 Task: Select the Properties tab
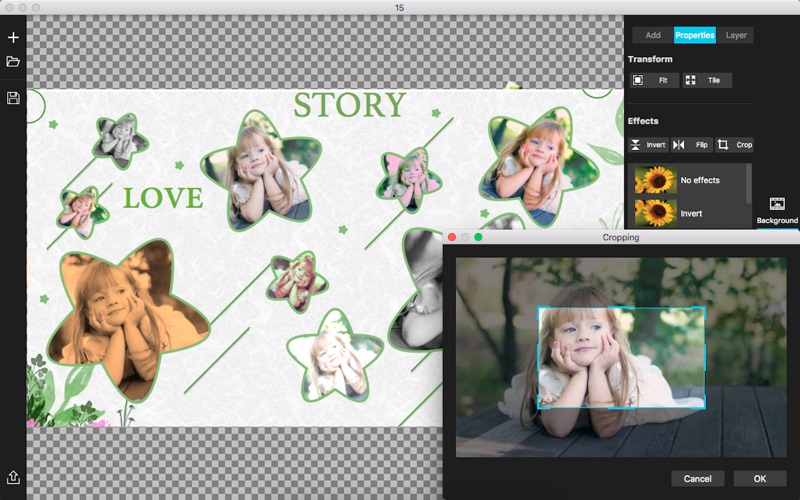click(694, 35)
